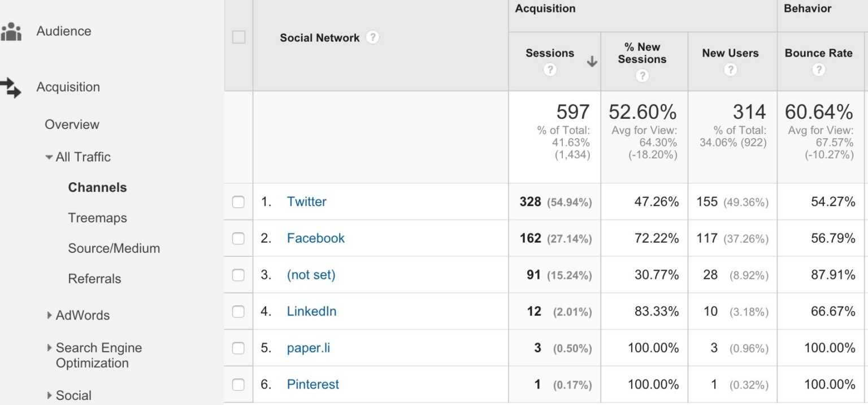The height and width of the screenshot is (405, 868).
Task: Click help icon next to Social Network
Action: [x=372, y=38]
